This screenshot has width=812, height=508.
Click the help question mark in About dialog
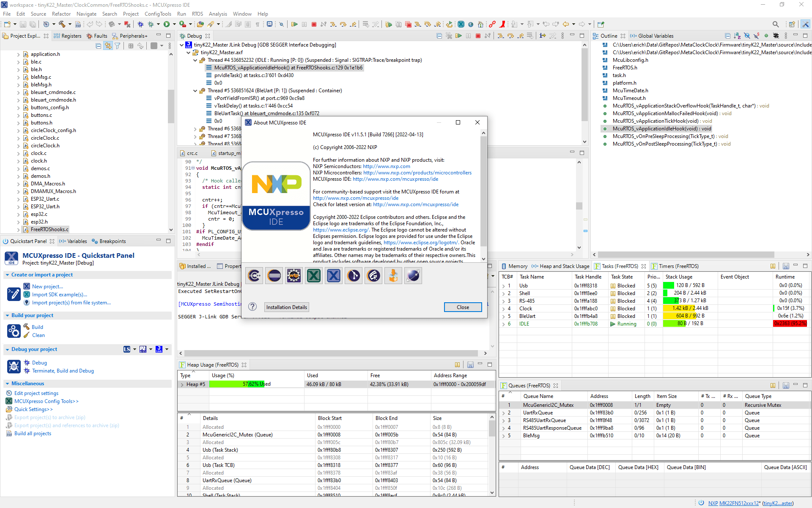tap(252, 307)
